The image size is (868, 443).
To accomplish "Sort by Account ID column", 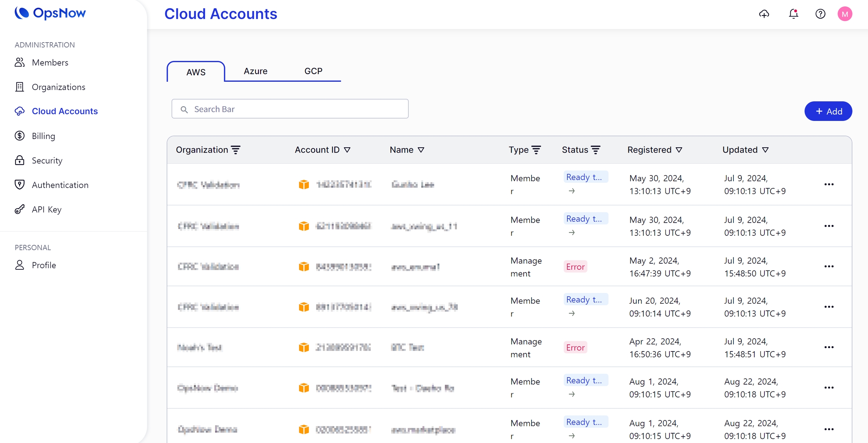I will (347, 150).
